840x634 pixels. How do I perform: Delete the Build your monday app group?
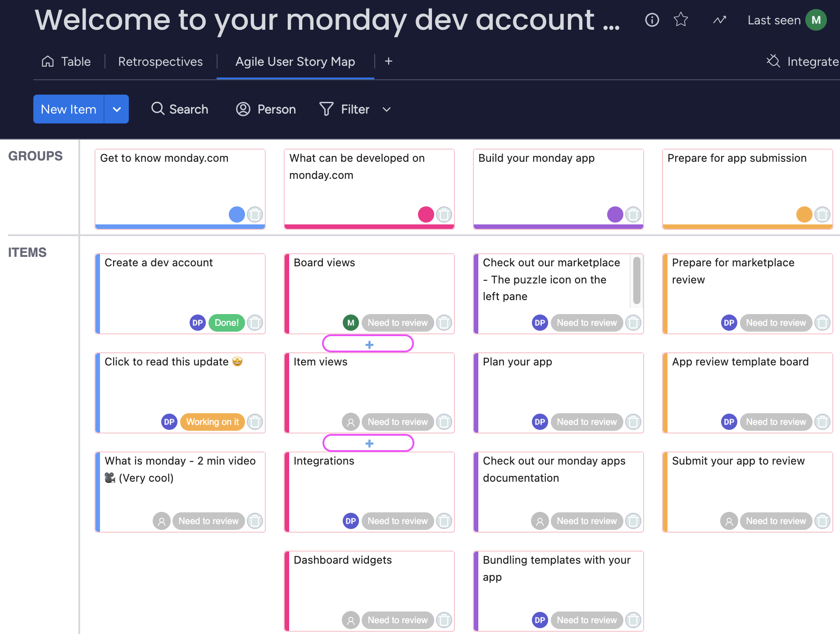click(x=633, y=214)
